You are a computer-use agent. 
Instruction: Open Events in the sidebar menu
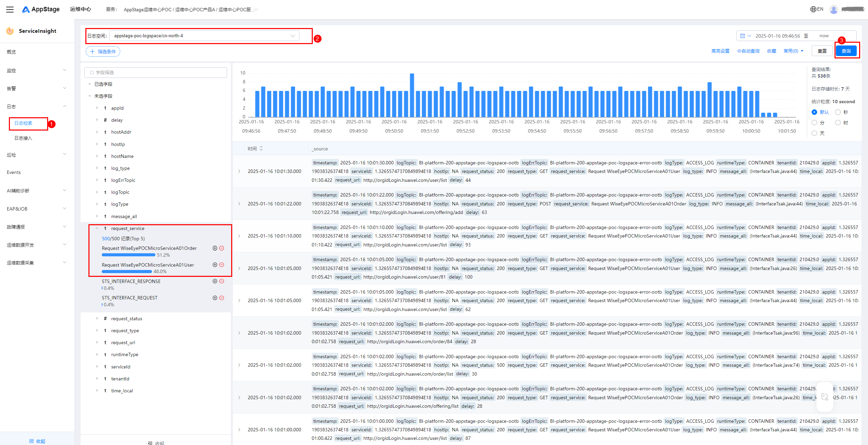tap(14, 172)
